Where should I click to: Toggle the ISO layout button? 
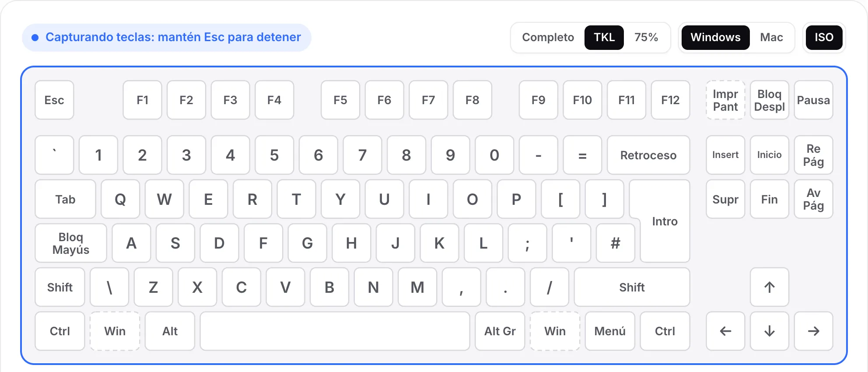click(824, 37)
